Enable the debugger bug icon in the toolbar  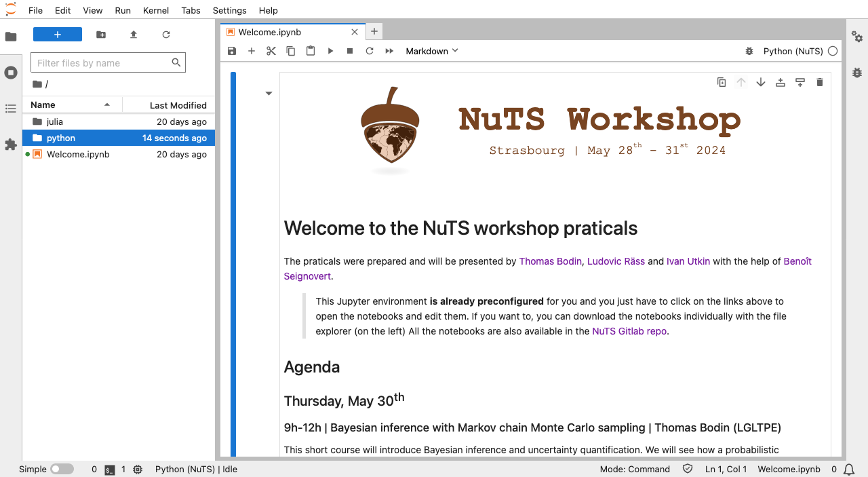(749, 51)
